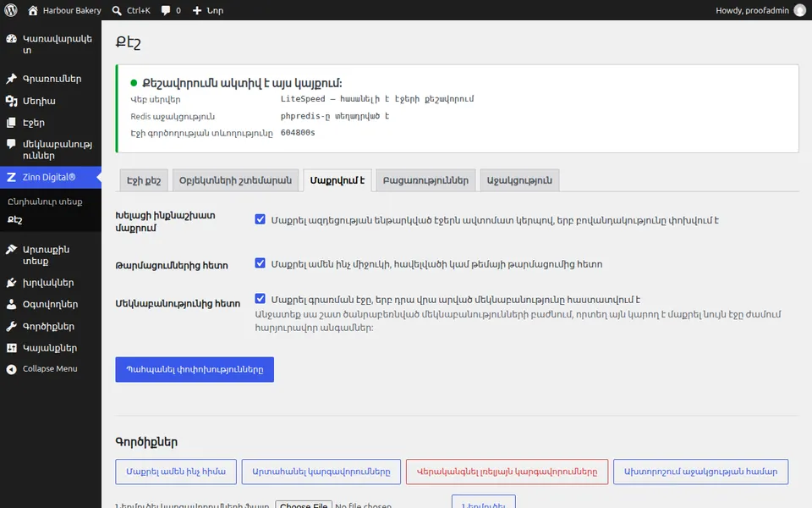Open the Մեդիա menu label
Image resolution: width=812 pixels, height=508 pixels.
(x=39, y=101)
